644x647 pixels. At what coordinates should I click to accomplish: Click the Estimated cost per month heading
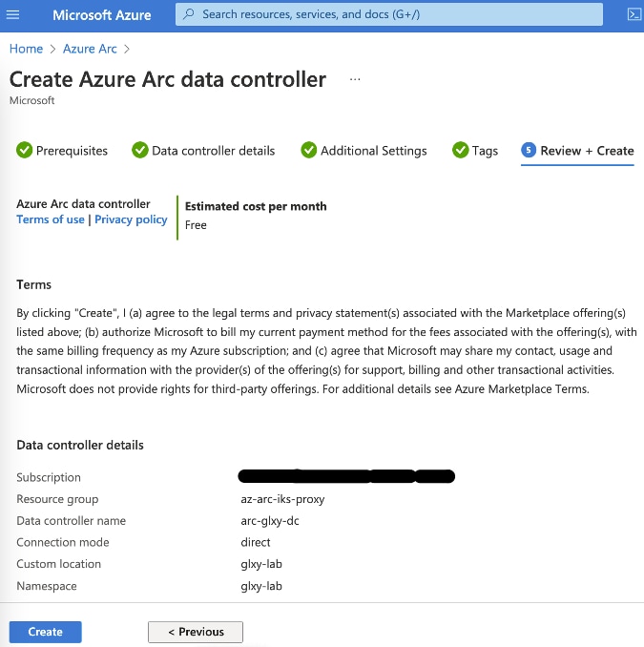click(256, 206)
